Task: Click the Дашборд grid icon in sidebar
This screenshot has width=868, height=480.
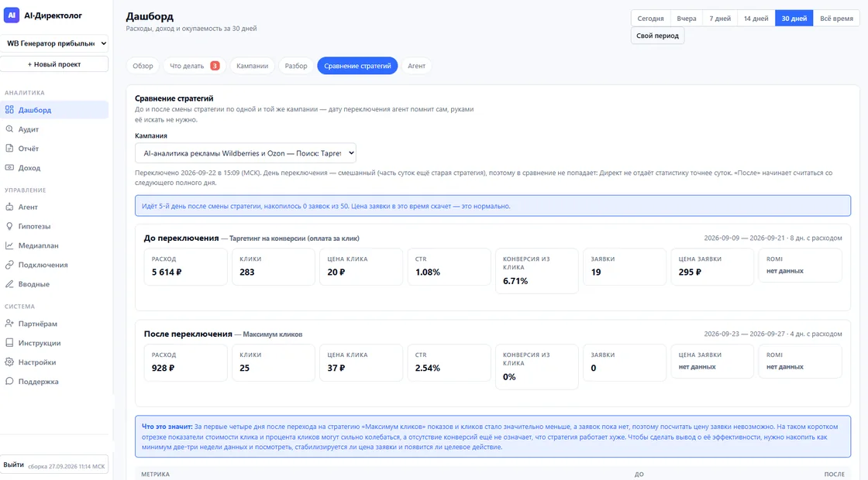Action: [x=9, y=109]
